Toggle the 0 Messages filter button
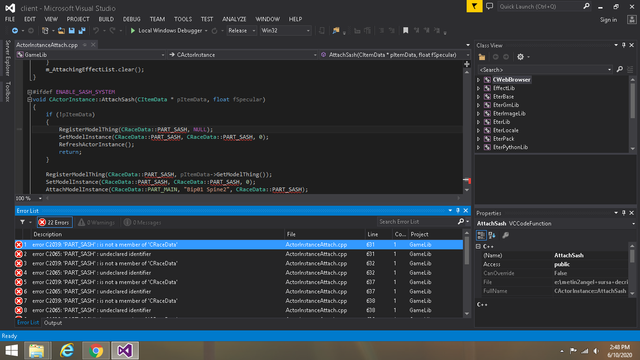 (142, 222)
